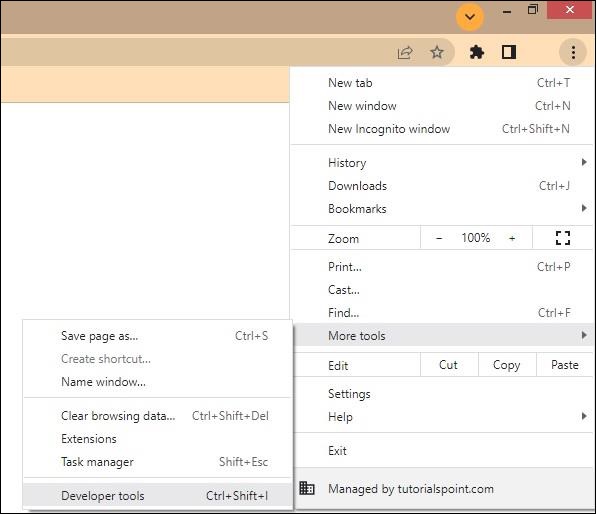
Task: Open the Extensions puzzle icon
Action: (x=477, y=52)
